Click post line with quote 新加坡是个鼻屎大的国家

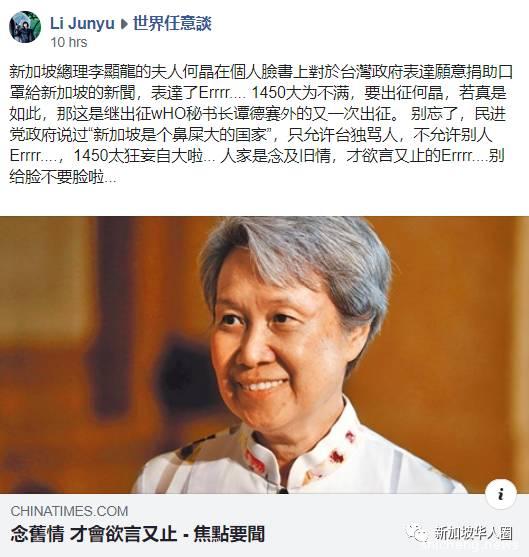[250, 135]
